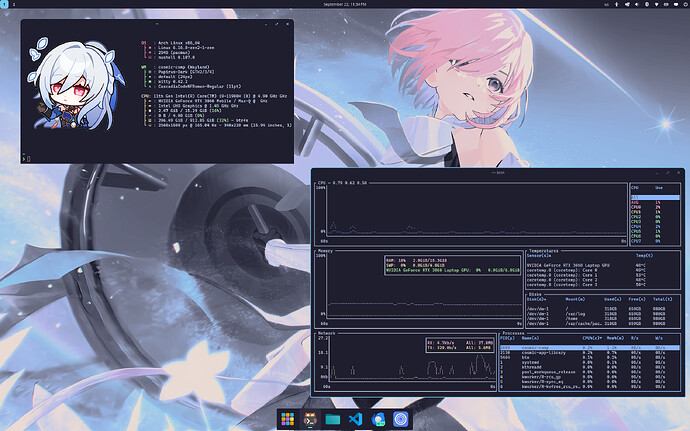
Task: Open the Bluetooth applet in top panel
Action: [617, 4]
